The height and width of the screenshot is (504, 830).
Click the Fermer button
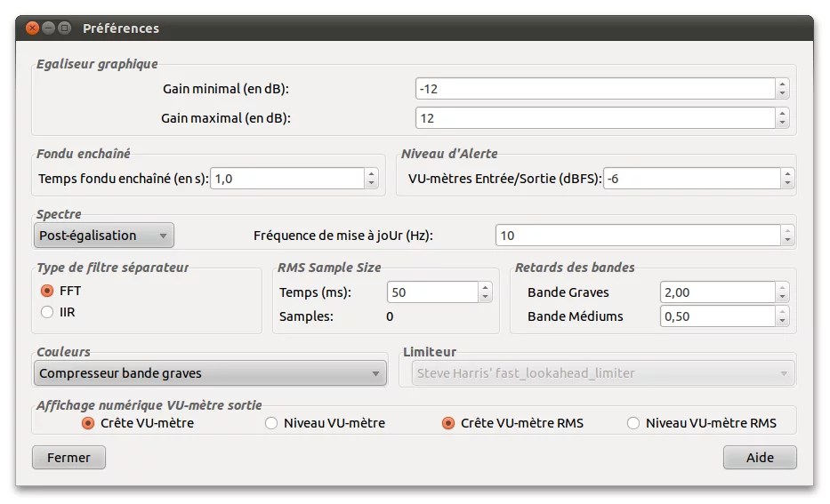pos(68,458)
